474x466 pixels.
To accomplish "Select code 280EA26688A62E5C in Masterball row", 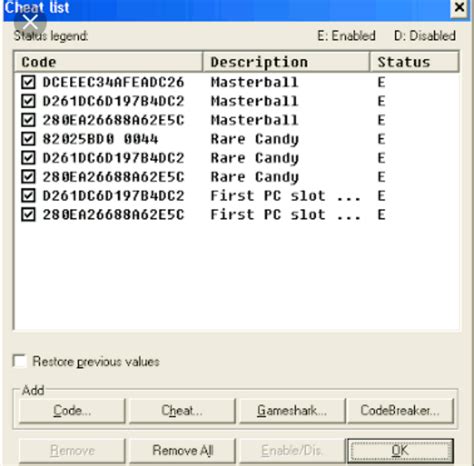I will tap(113, 120).
